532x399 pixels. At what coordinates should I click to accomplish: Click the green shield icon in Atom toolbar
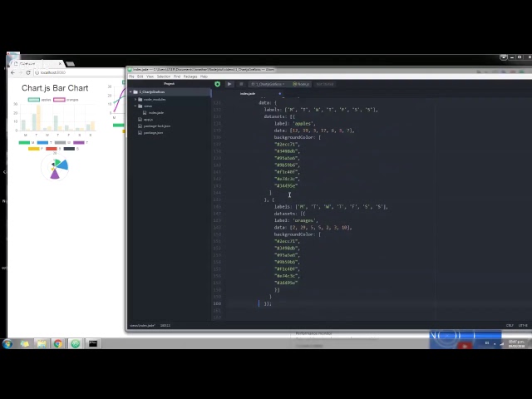218,84
